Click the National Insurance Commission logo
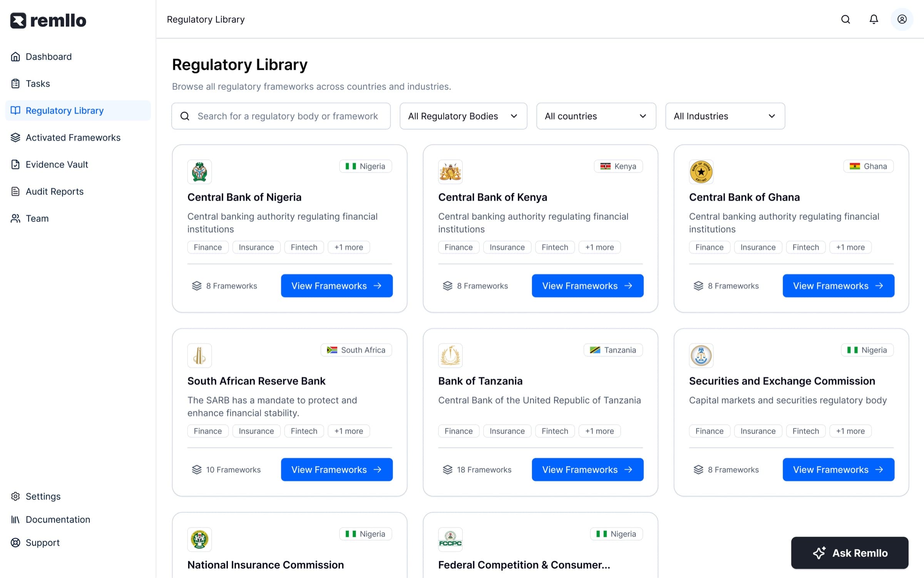Screen dimensions: 924x578 click(199, 539)
